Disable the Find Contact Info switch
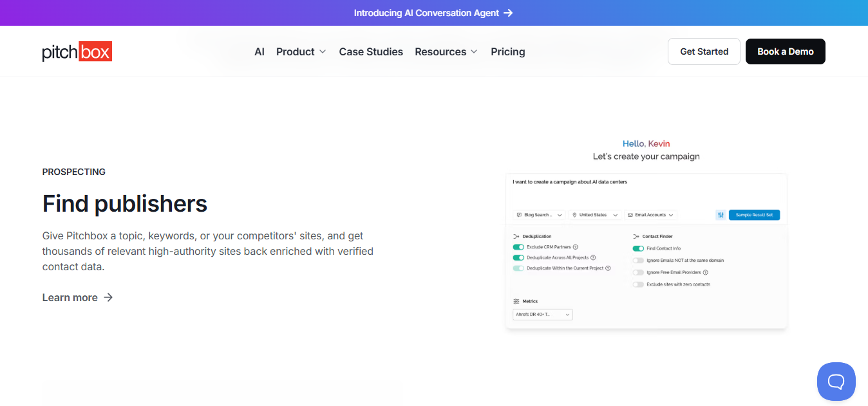This screenshot has width=868, height=406. point(638,248)
